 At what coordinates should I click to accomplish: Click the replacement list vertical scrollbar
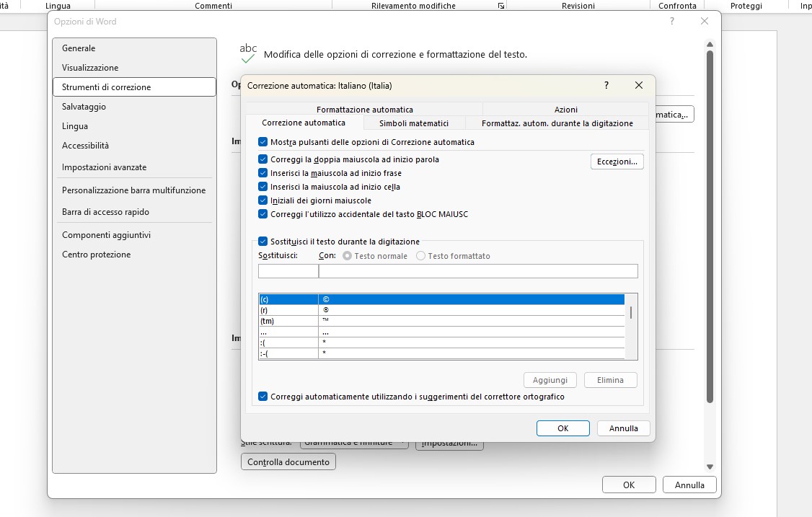pos(632,313)
